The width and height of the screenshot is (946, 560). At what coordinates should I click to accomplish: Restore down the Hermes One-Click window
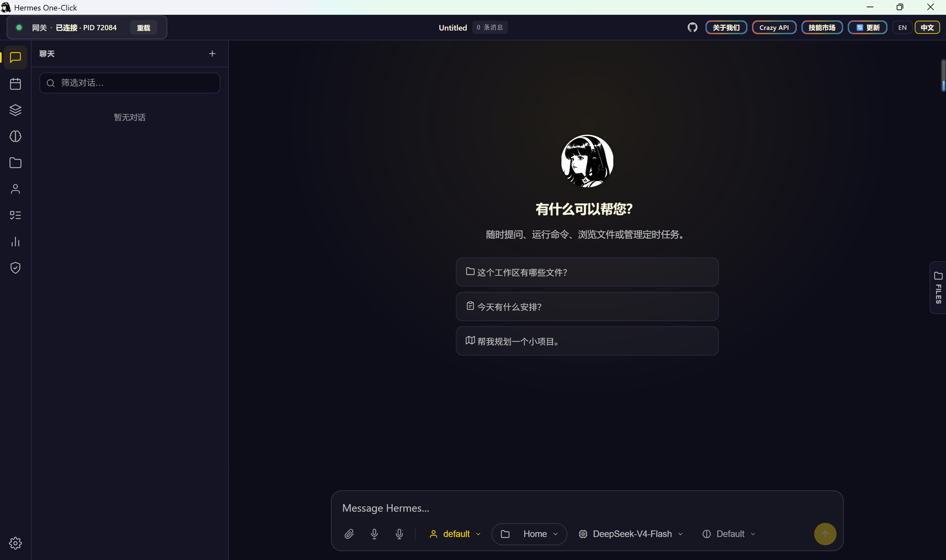[900, 7]
